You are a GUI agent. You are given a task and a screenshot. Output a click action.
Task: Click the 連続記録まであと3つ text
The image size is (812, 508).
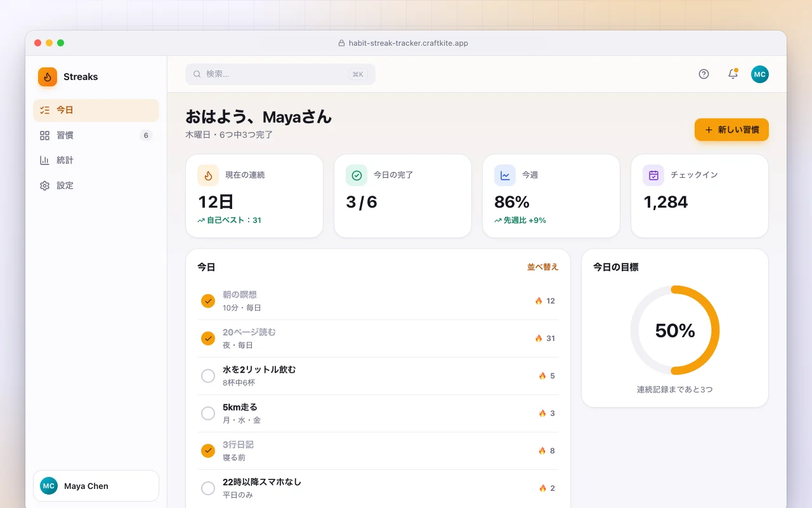point(675,389)
